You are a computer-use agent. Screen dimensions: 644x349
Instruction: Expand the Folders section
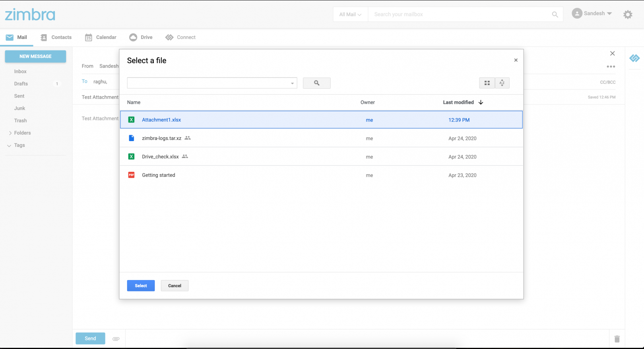10,133
